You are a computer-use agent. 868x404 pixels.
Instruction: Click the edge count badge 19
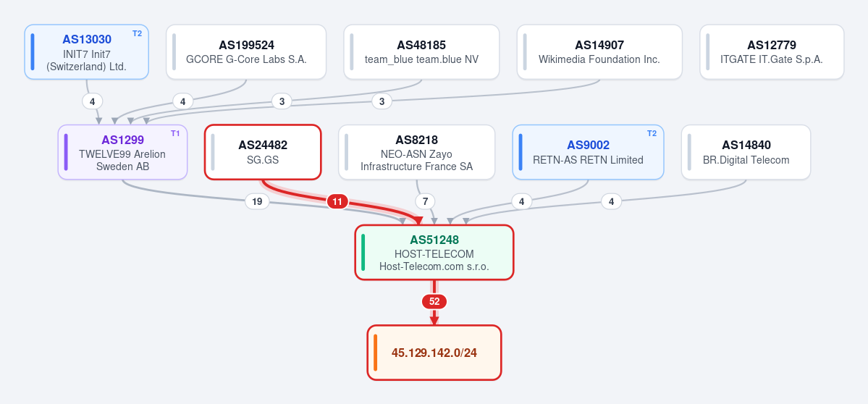[257, 201]
